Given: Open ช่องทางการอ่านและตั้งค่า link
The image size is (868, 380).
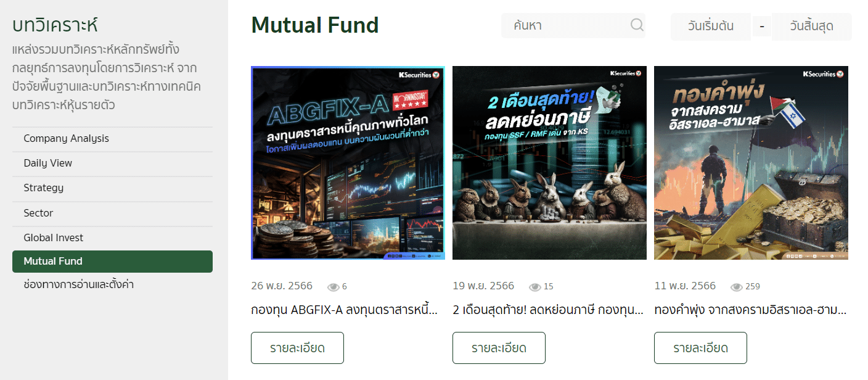Looking at the screenshot, I should coord(79,285).
